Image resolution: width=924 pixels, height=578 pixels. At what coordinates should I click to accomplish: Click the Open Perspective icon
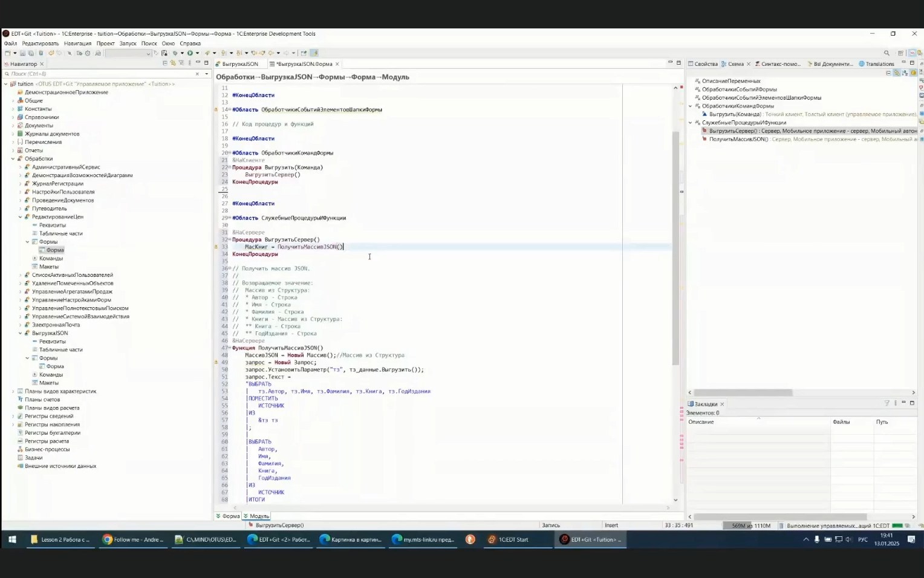coord(900,53)
